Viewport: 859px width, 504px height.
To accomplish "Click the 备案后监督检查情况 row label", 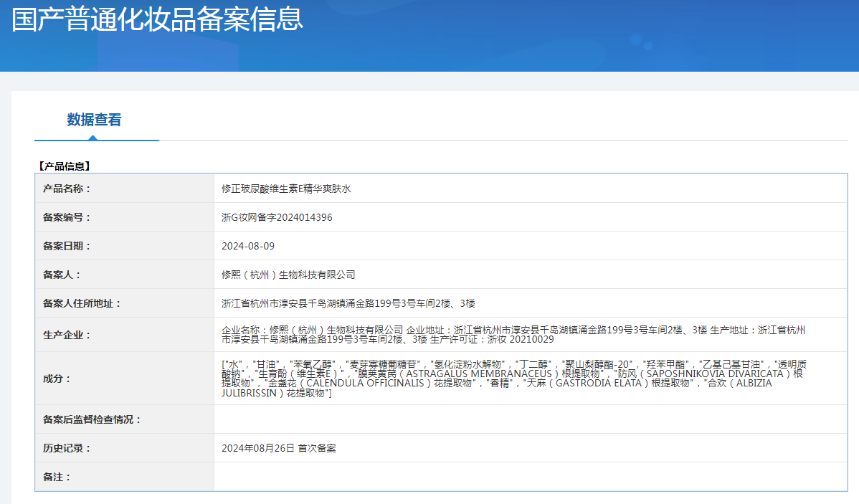I will (x=92, y=419).
